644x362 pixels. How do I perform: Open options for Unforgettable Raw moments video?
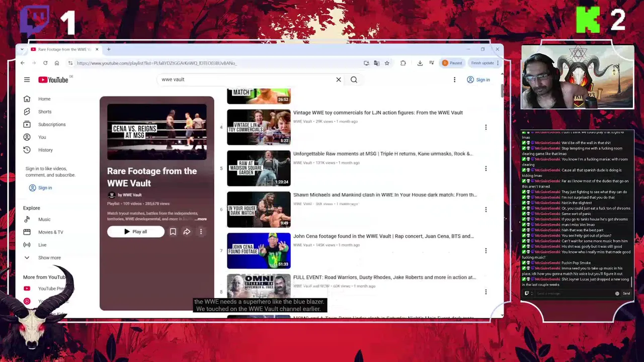pos(486,168)
